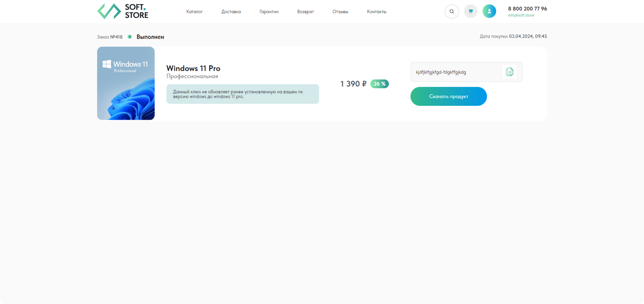The height and width of the screenshot is (304, 644).
Task: Open the Гарантии menu item
Action: click(269, 12)
